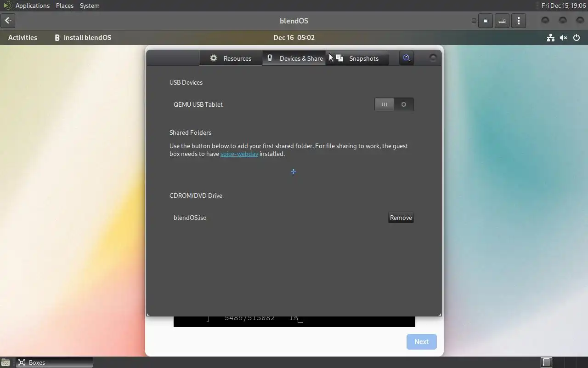The height and width of the screenshot is (368, 588).
Task: Click the mouse icon on Devices tab
Action: [x=270, y=58]
